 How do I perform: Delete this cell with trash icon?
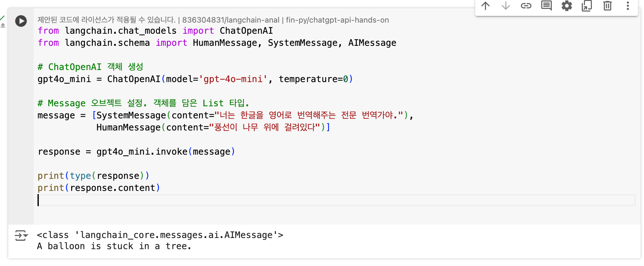tap(607, 6)
